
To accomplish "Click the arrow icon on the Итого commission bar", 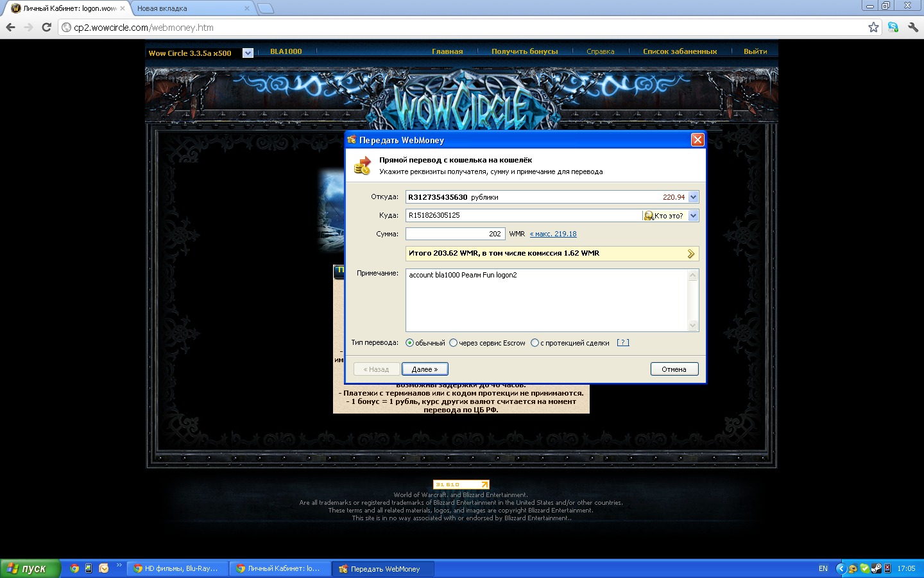I will (691, 254).
